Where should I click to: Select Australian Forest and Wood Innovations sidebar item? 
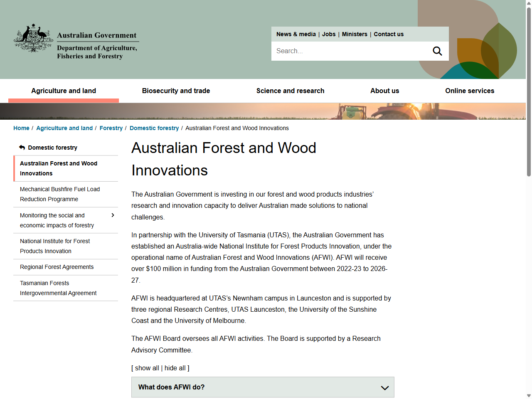tap(66, 168)
